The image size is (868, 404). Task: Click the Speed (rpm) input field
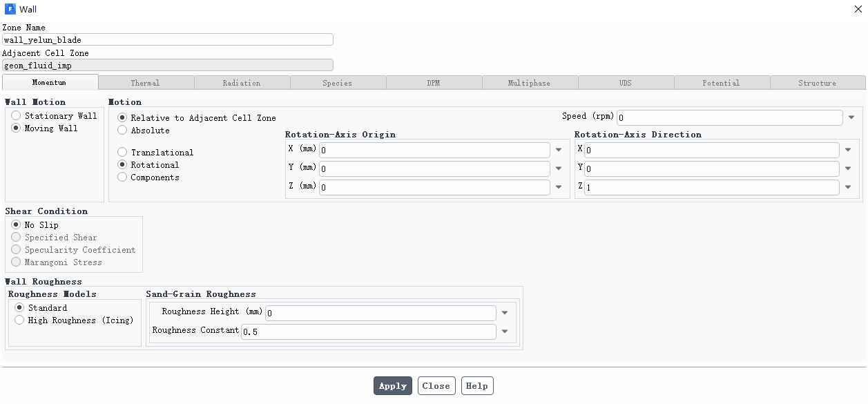729,118
